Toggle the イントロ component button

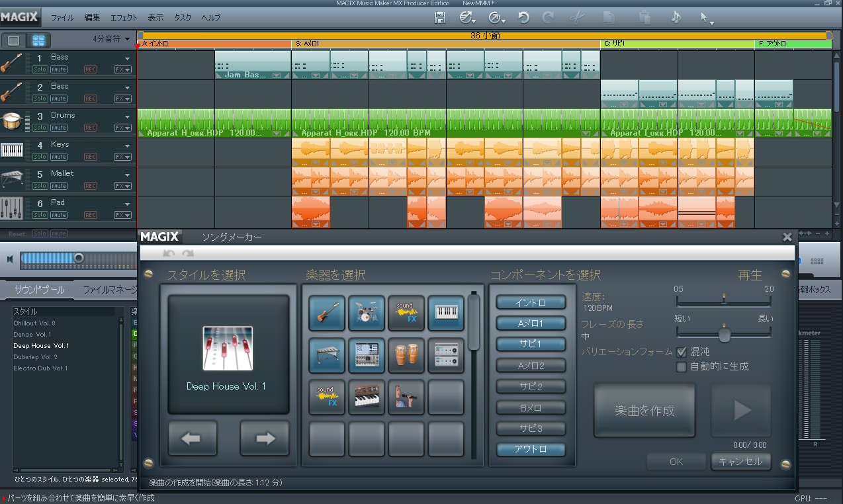coord(531,302)
